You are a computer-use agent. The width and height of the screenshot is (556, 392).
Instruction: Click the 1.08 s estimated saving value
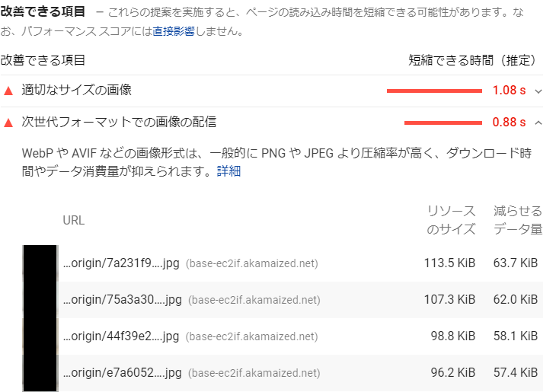point(509,91)
